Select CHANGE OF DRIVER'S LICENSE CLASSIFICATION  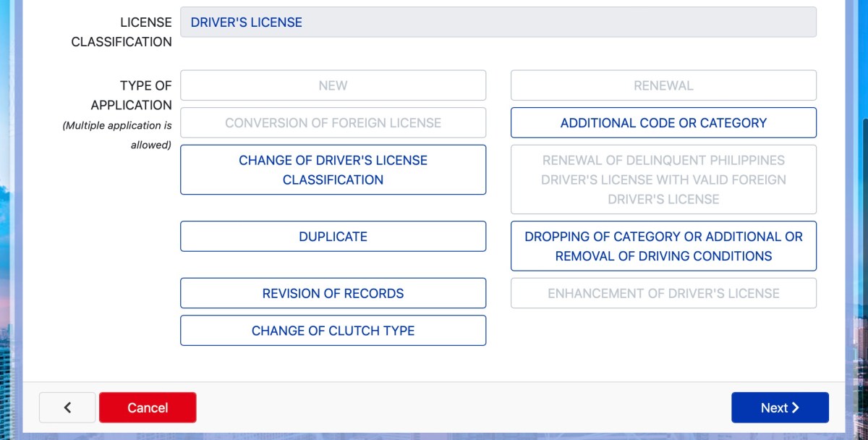click(x=333, y=170)
